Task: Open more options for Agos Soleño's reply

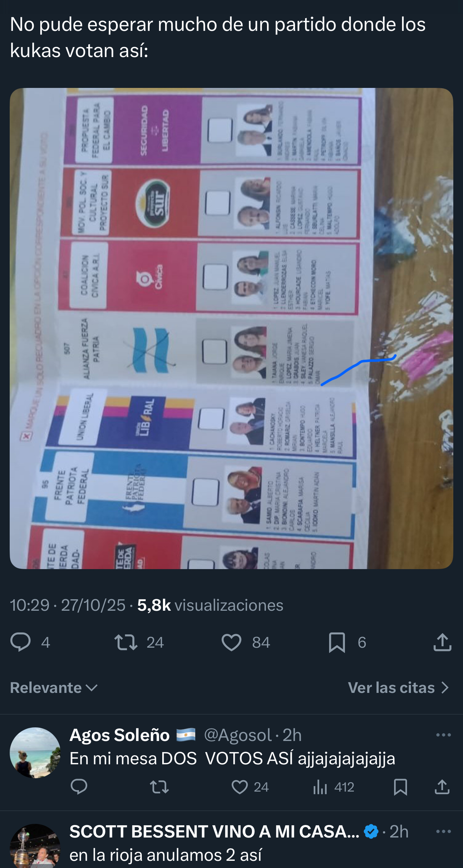Action: pyautogui.click(x=443, y=735)
